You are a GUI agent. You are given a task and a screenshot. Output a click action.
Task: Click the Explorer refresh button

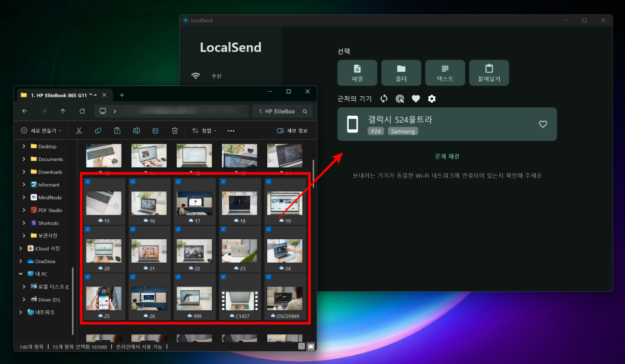tap(82, 111)
